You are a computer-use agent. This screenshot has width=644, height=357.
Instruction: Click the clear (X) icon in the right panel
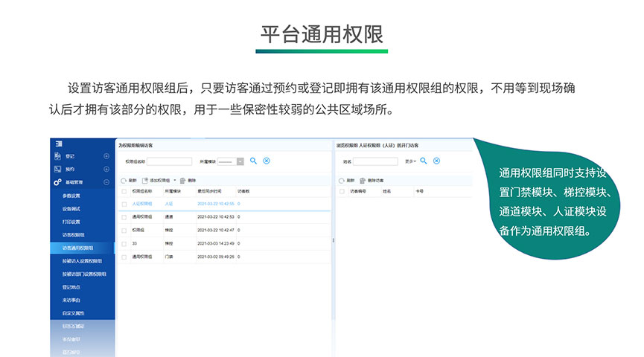pyautogui.click(x=437, y=161)
